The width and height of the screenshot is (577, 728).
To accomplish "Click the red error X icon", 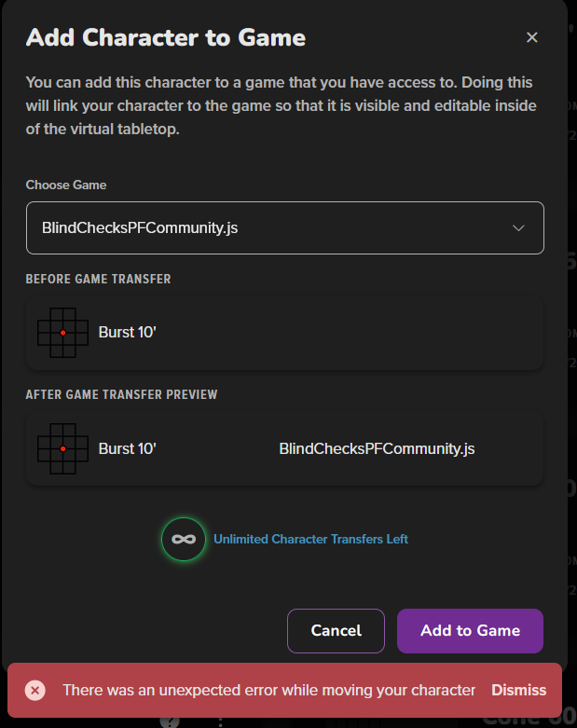I will (x=35, y=691).
